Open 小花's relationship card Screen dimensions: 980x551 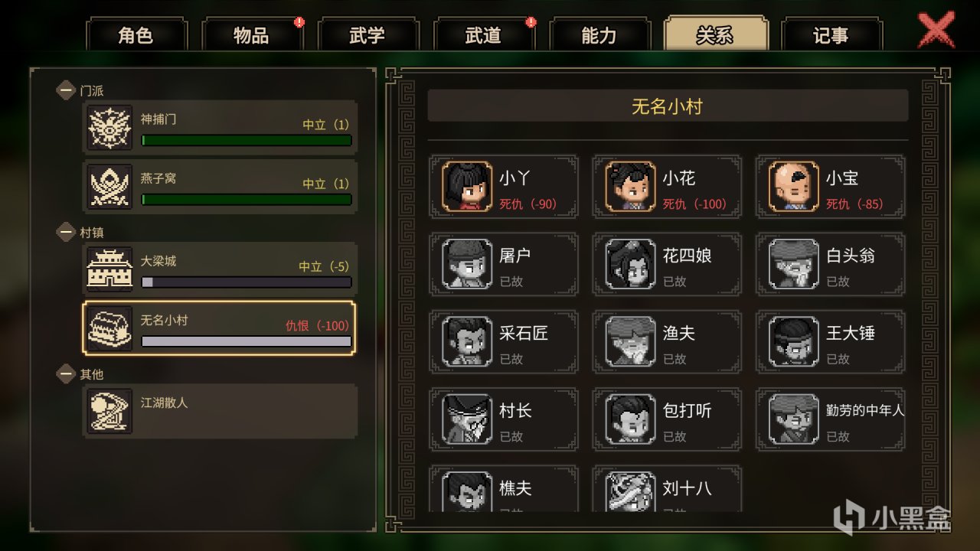[668, 187]
